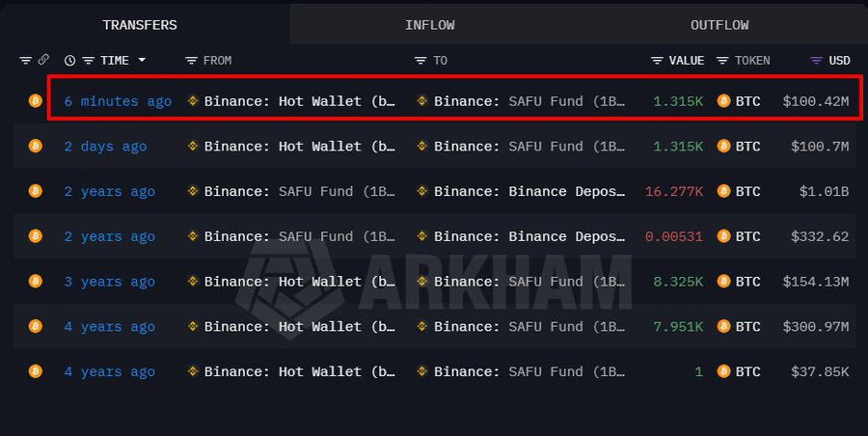The image size is (868, 436).
Task: Open '4 years ago' link in $300.97M row
Action: point(110,327)
